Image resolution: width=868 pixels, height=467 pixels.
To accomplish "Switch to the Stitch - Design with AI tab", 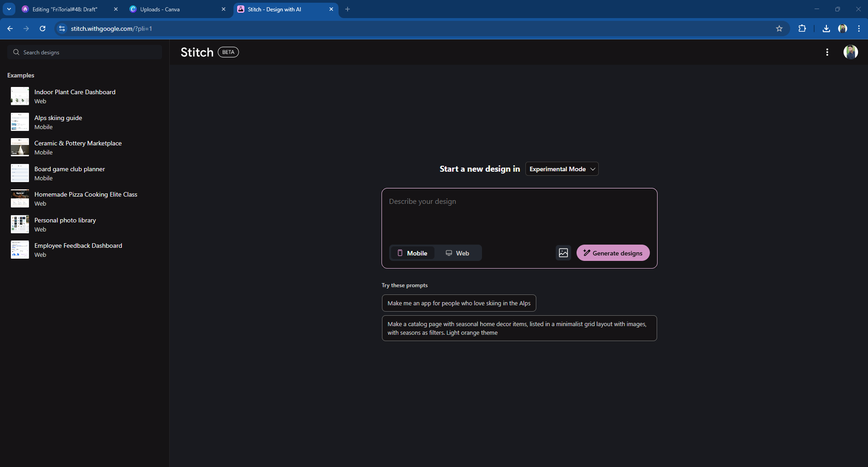I will click(286, 9).
